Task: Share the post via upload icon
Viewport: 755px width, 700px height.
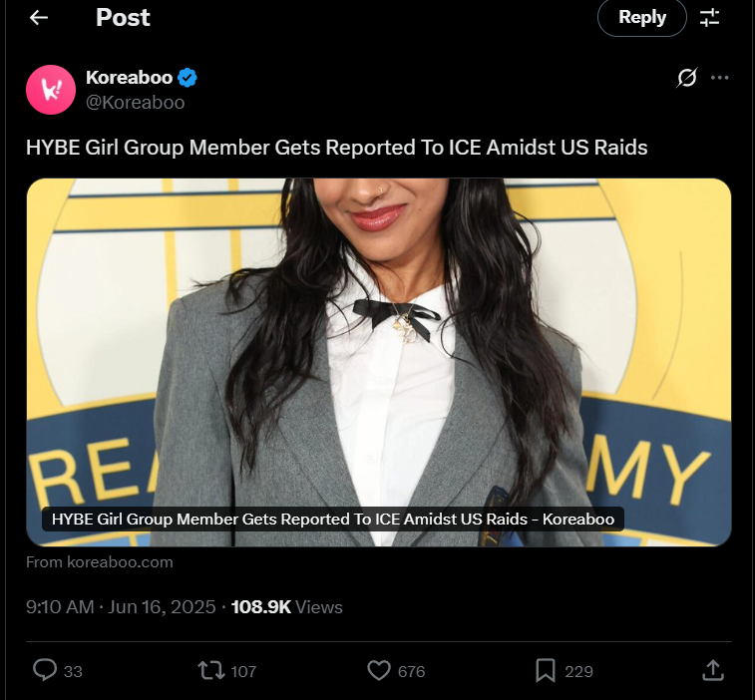Action: tap(713, 670)
